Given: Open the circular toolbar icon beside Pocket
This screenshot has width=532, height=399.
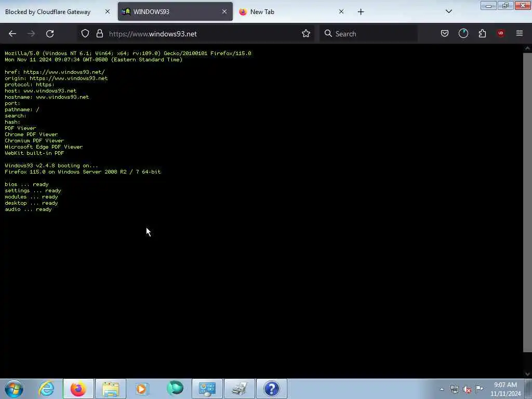Looking at the screenshot, I should [x=463, y=34].
